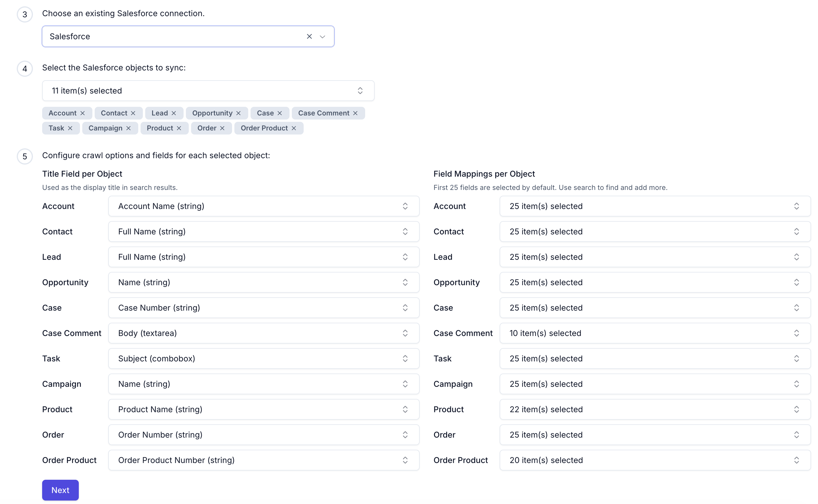Open Contact title field Full Name dropdown
Screen dimensions: 818x504
point(264,231)
